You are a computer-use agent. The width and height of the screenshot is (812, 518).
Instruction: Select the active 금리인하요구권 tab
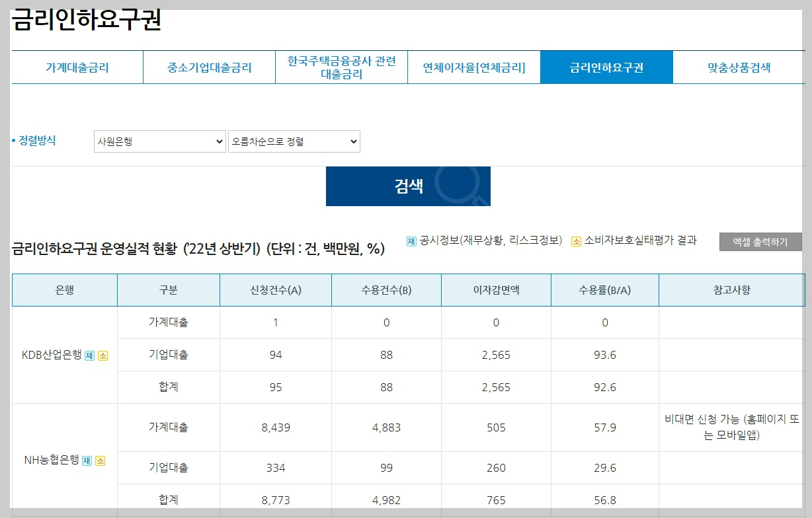(x=606, y=67)
